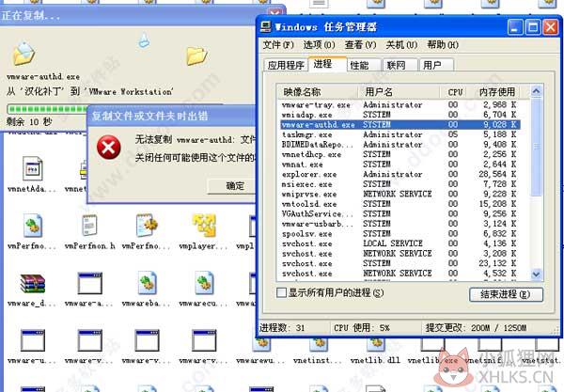Click the process list scroll down arrow
This screenshot has height=392, width=564.
[536, 274]
